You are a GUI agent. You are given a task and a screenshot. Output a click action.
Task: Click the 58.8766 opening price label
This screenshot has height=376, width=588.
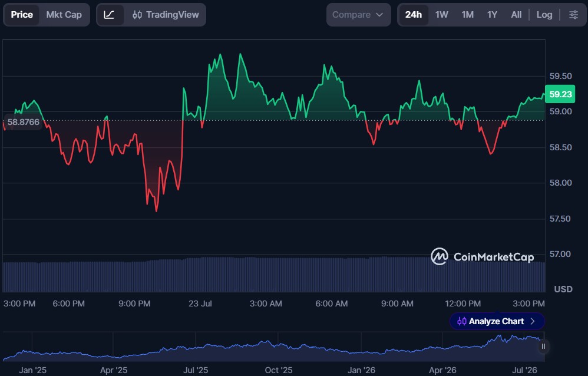[23, 122]
